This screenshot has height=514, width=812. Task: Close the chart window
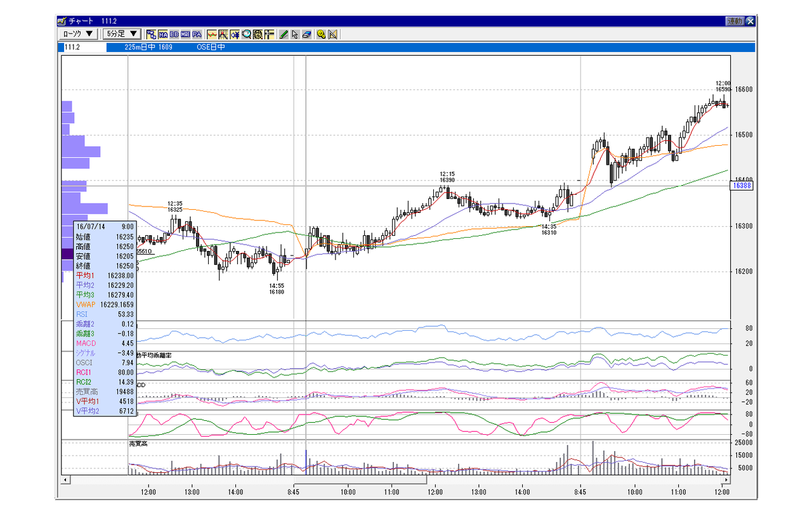tap(750, 21)
